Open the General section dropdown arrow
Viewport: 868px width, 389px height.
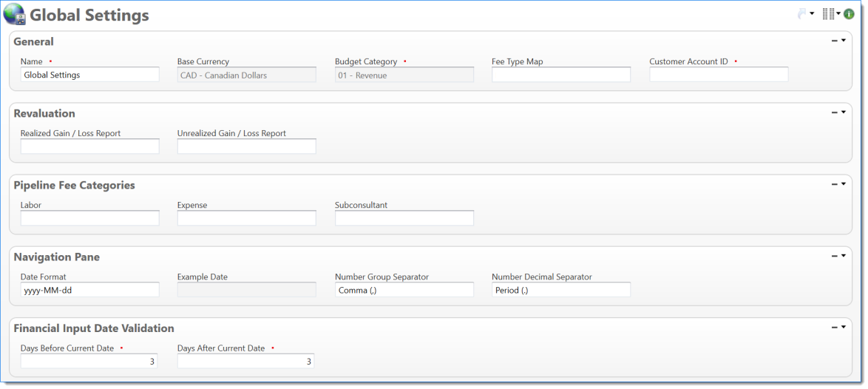[x=844, y=41]
